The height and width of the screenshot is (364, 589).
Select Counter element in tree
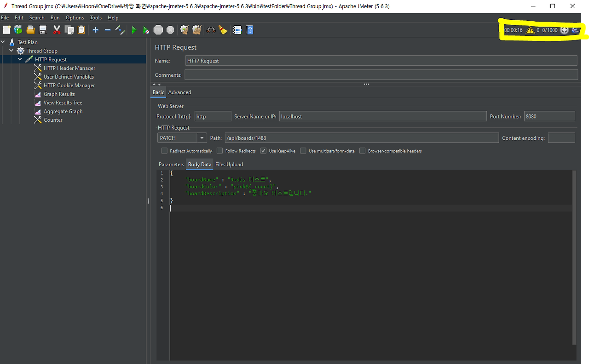click(53, 120)
